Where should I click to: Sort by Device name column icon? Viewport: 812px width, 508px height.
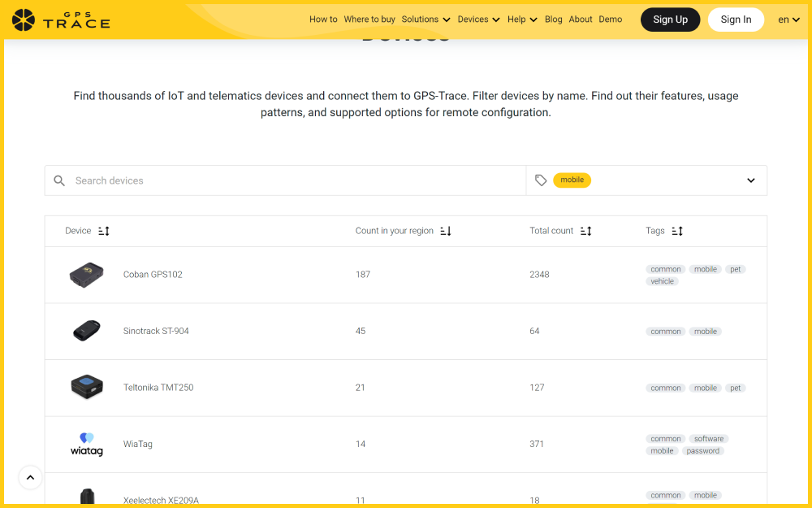pyautogui.click(x=104, y=231)
